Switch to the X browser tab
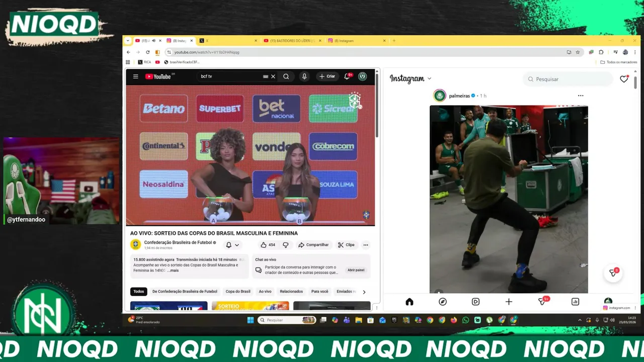 [x=227, y=41]
